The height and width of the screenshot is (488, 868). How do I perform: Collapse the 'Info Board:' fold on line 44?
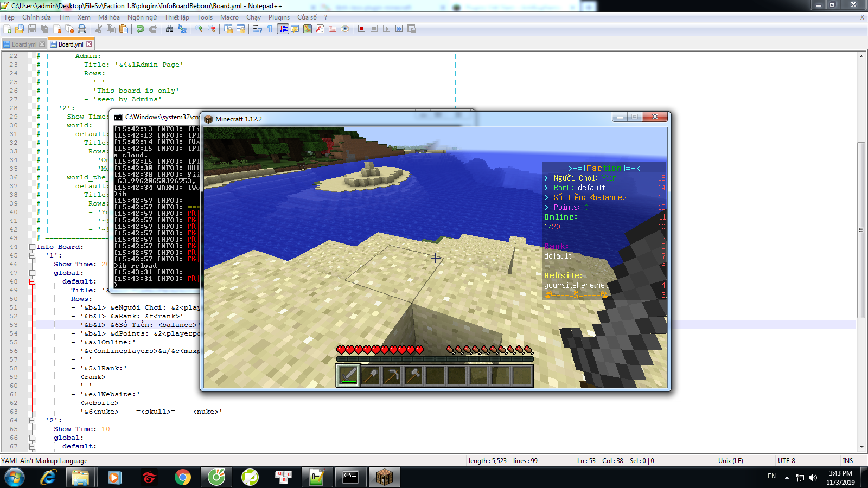click(x=32, y=247)
